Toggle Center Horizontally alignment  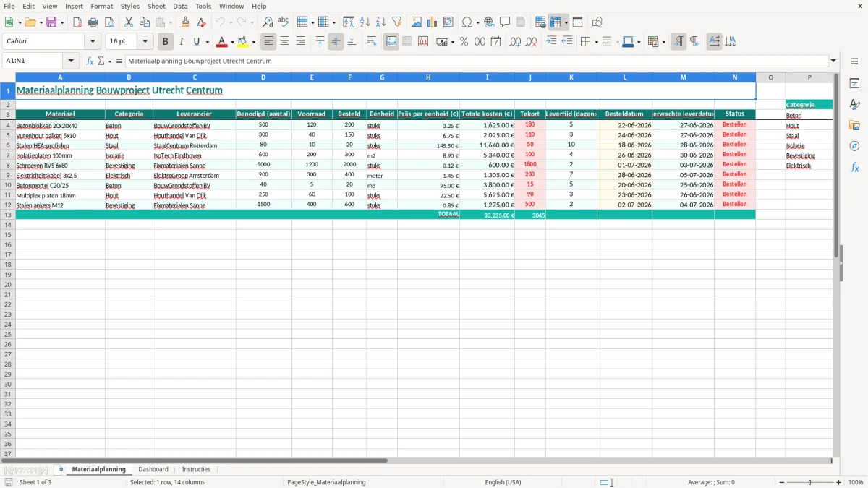(x=284, y=42)
